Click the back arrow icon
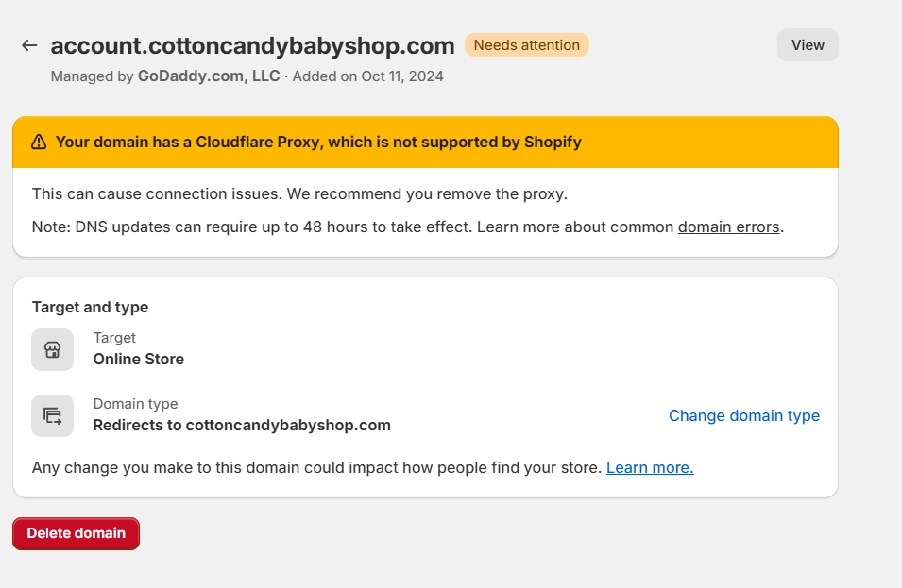 [x=28, y=44]
